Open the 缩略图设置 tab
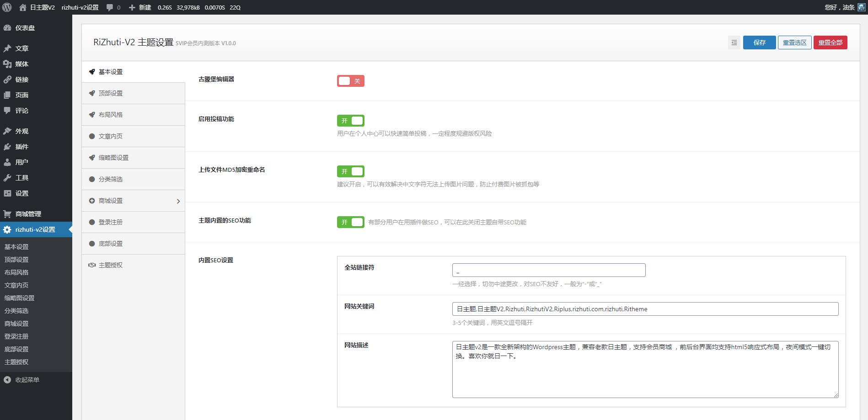This screenshot has width=868, height=420. 133,158
